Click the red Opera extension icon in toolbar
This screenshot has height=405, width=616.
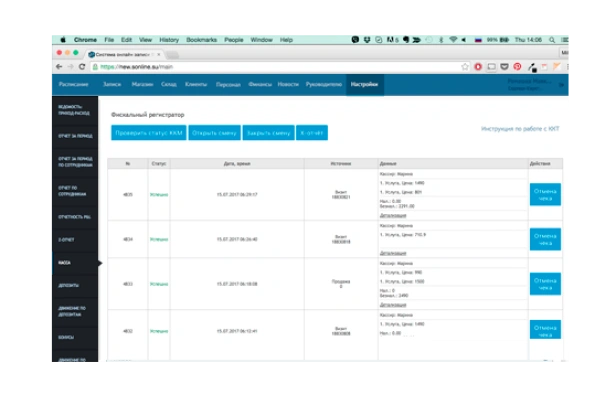pyautogui.click(x=478, y=67)
